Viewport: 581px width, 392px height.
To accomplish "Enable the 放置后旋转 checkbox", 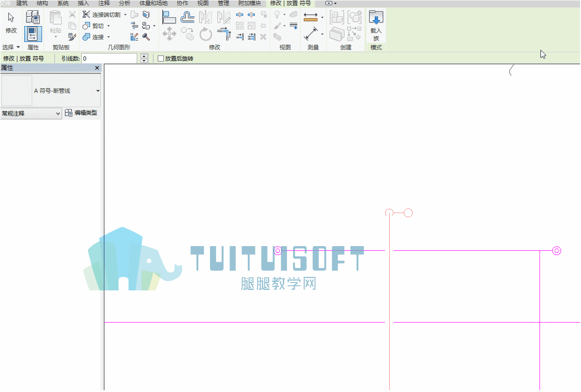I will click(x=161, y=59).
